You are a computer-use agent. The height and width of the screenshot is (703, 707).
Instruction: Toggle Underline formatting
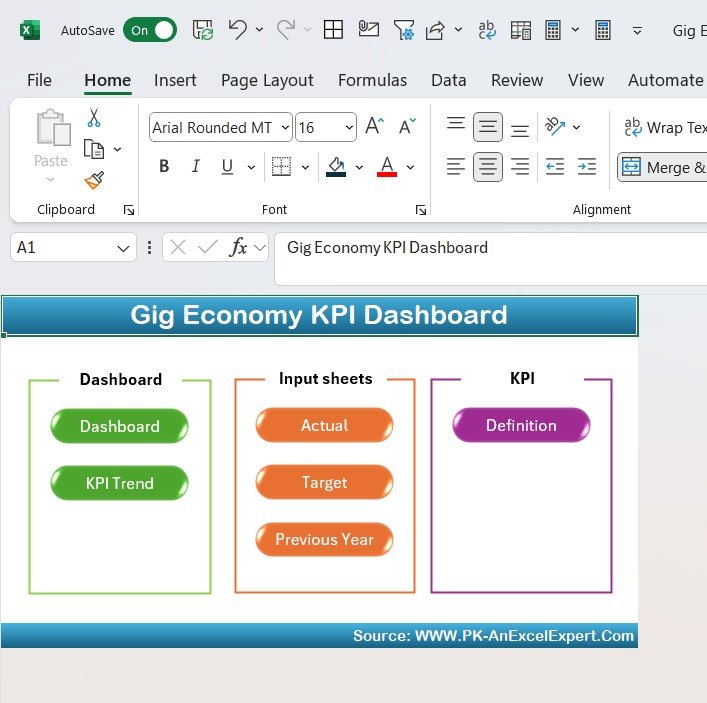(x=227, y=166)
